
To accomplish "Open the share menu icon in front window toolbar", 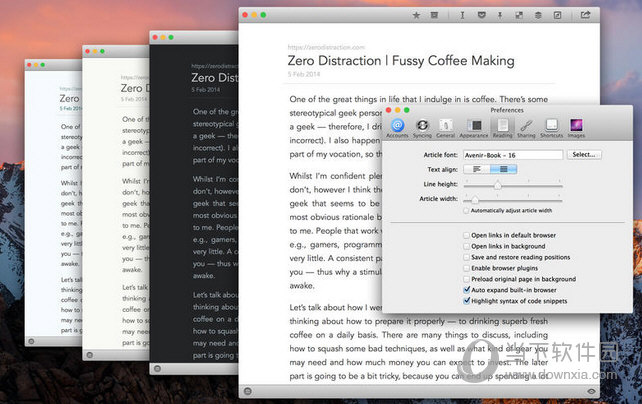I will (x=585, y=15).
